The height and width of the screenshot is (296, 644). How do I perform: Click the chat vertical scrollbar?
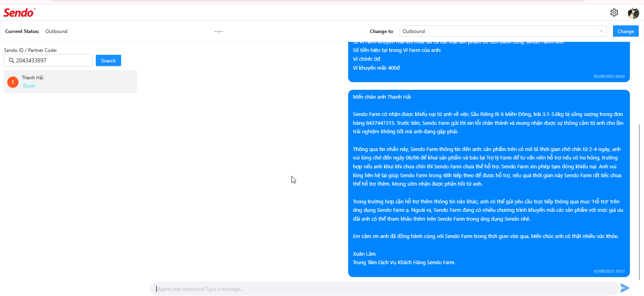tap(639, 201)
